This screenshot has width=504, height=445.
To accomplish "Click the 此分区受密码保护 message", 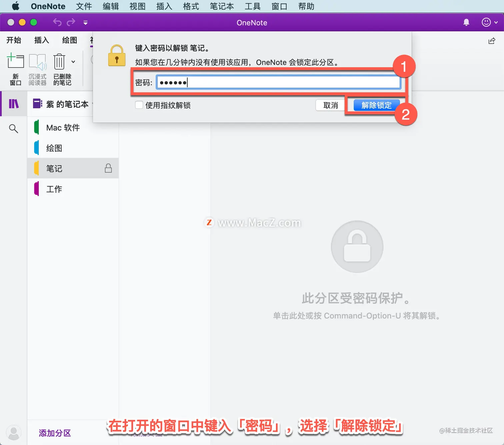I will 357,298.
